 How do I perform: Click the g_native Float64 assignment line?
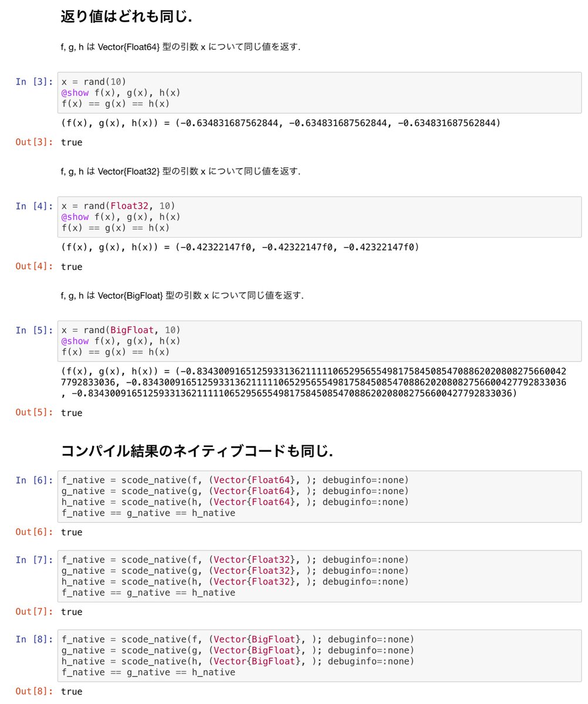point(235,491)
